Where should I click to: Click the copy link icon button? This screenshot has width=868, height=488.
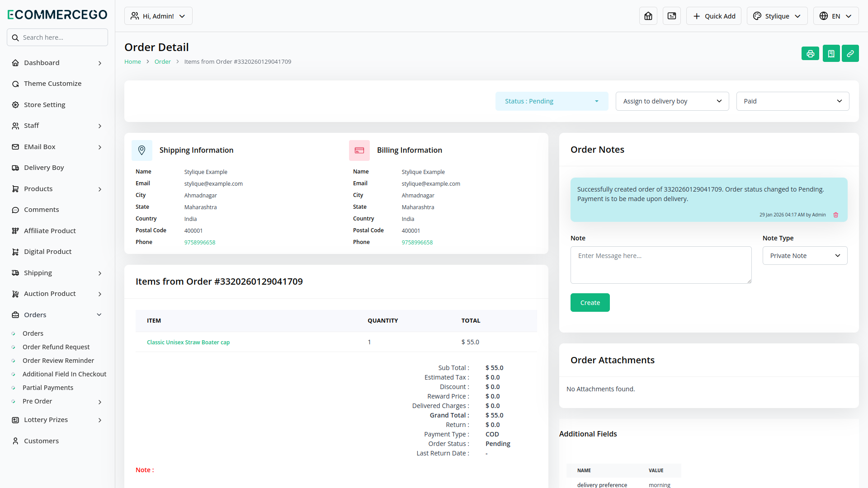850,54
